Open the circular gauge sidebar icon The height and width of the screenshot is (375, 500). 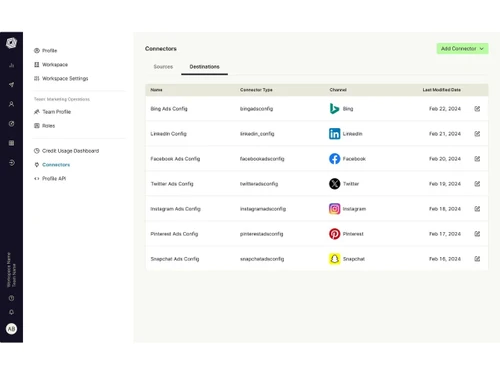(x=11, y=124)
